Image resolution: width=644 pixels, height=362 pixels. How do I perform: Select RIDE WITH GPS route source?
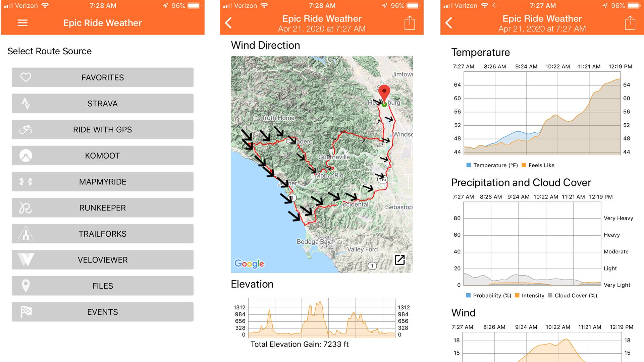103,130
